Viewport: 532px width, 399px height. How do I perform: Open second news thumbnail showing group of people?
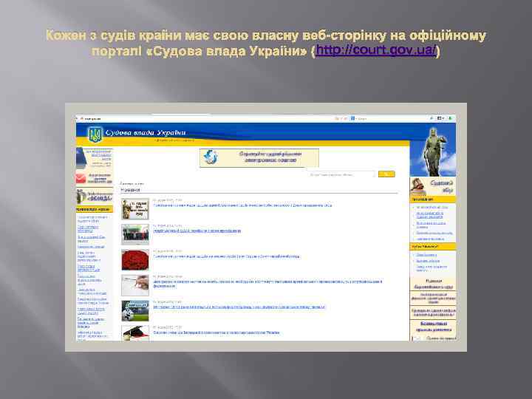coord(135,234)
